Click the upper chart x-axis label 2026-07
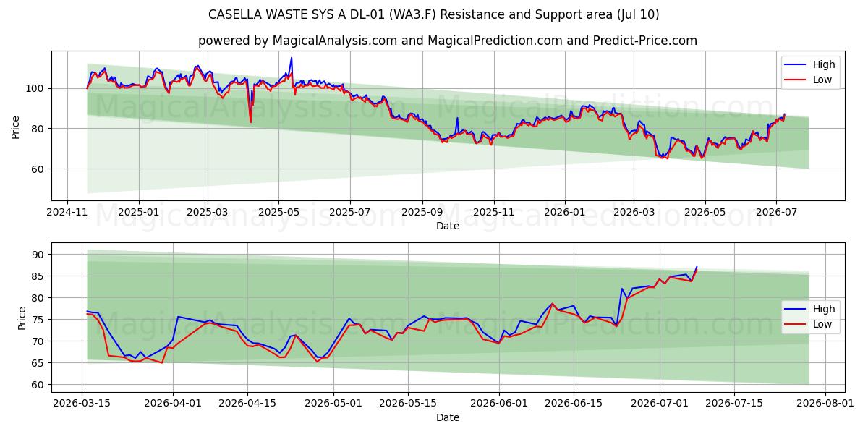Image resolution: width=868 pixels, height=434 pixels. point(776,213)
